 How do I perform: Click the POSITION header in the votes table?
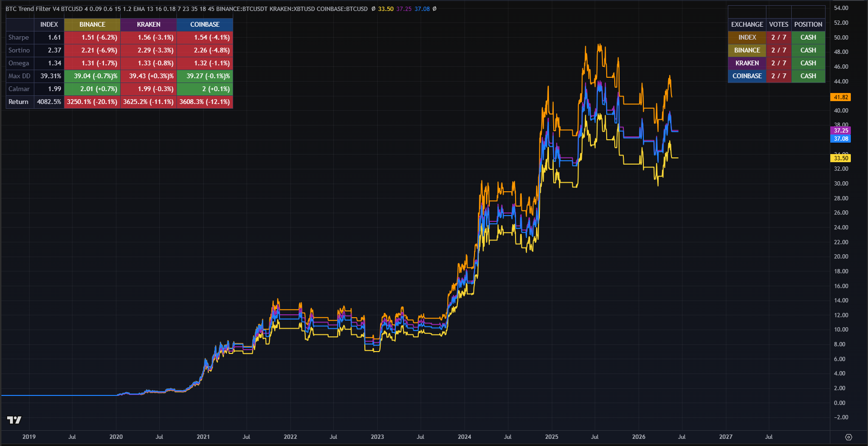click(808, 24)
